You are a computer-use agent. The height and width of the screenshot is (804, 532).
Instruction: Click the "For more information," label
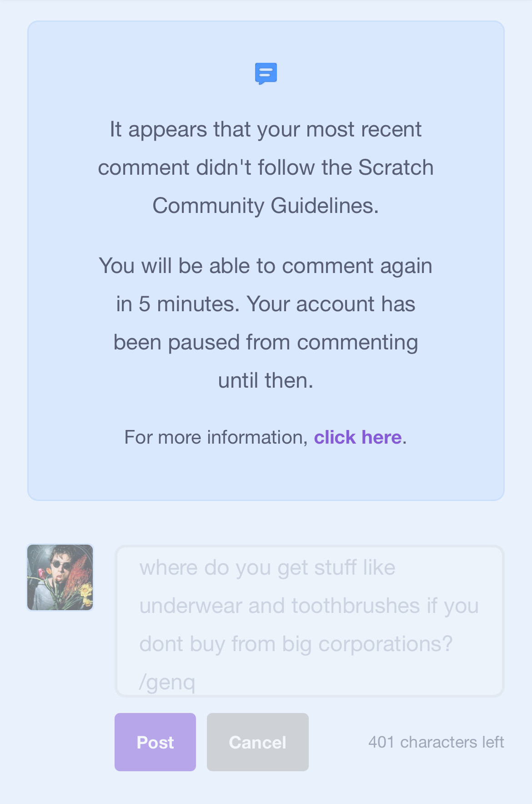click(216, 437)
